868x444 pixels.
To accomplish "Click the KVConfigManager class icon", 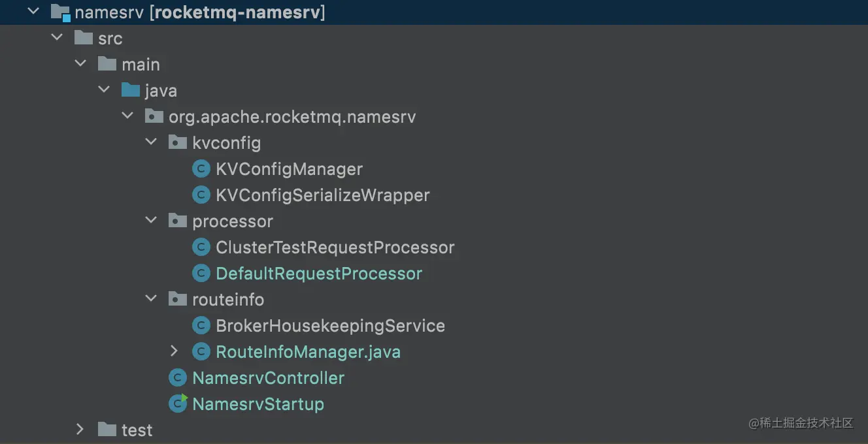I will pos(201,169).
